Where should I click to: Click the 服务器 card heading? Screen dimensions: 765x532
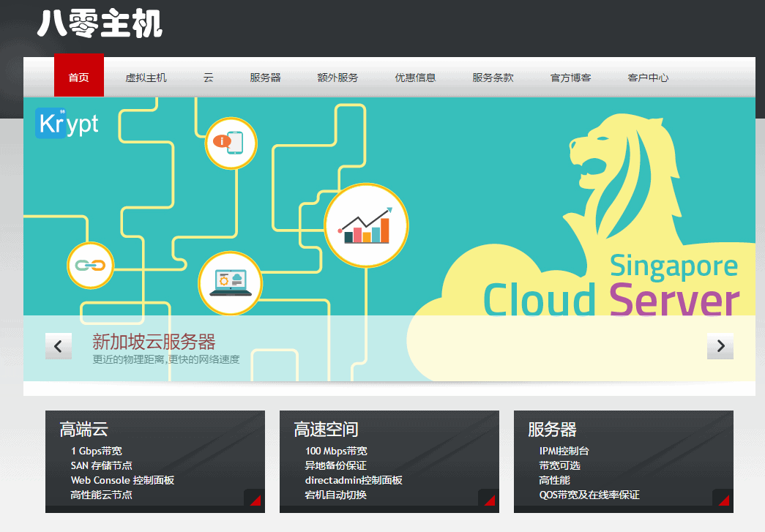552,429
